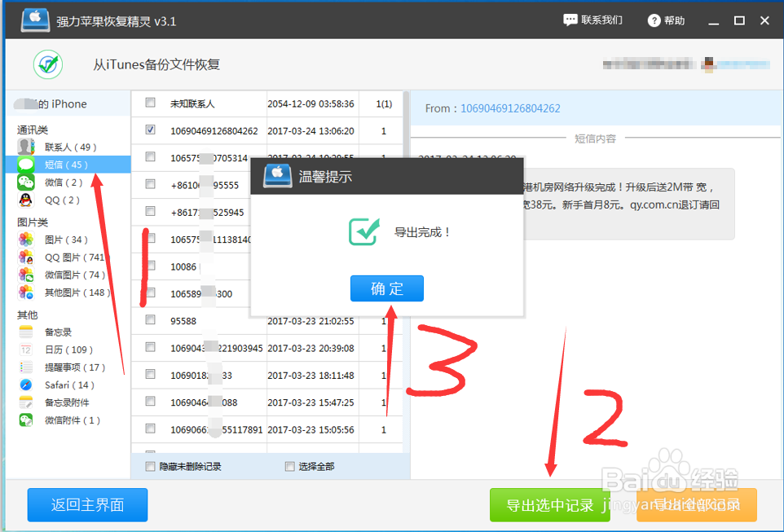Viewport: 784px width, 532px height.
Task: Open the QQ category icon
Action: point(24,200)
